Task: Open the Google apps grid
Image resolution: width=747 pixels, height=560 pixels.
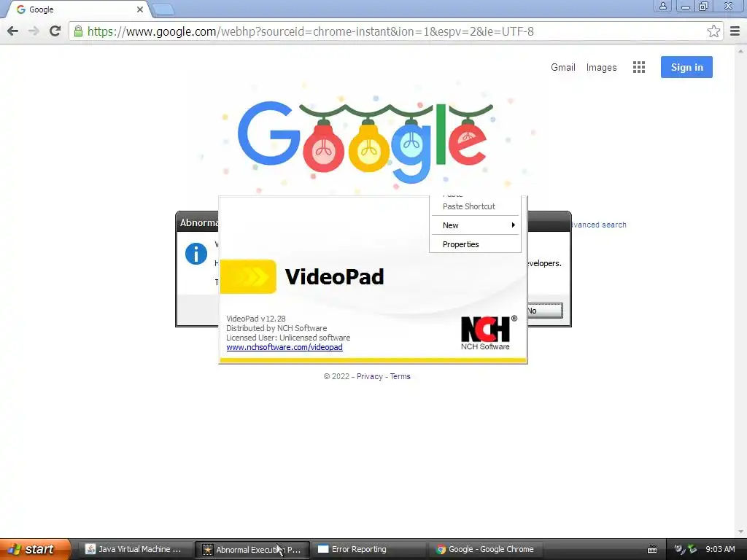Action: 639,67
